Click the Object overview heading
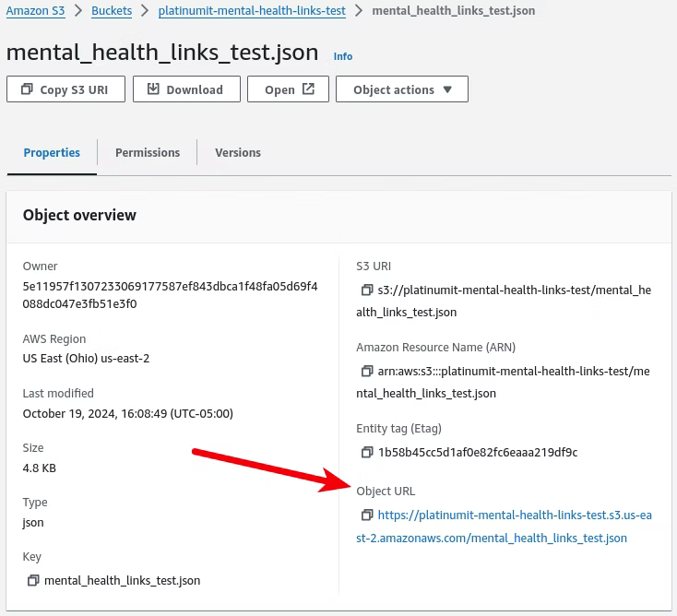 click(79, 215)
